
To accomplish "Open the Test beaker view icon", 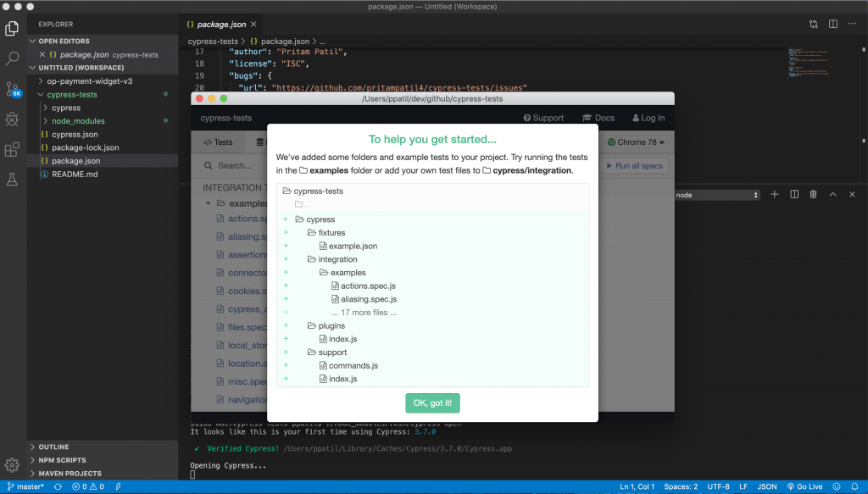I will (12, 180).
